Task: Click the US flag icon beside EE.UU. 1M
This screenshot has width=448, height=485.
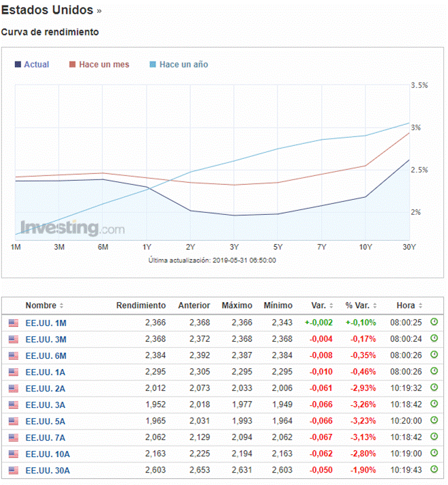Action: pyautogui.click(x=13, y=323)
